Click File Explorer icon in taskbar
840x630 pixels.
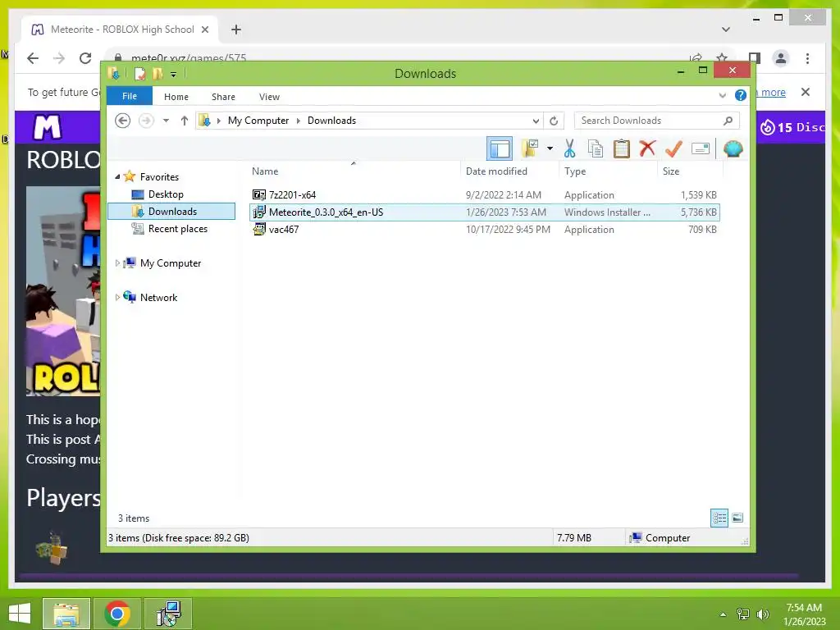point(66,614)
